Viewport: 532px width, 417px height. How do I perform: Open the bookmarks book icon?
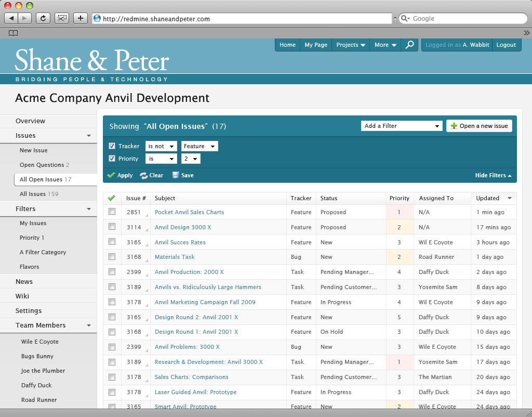pyautogui.click(x=13, y=33)
